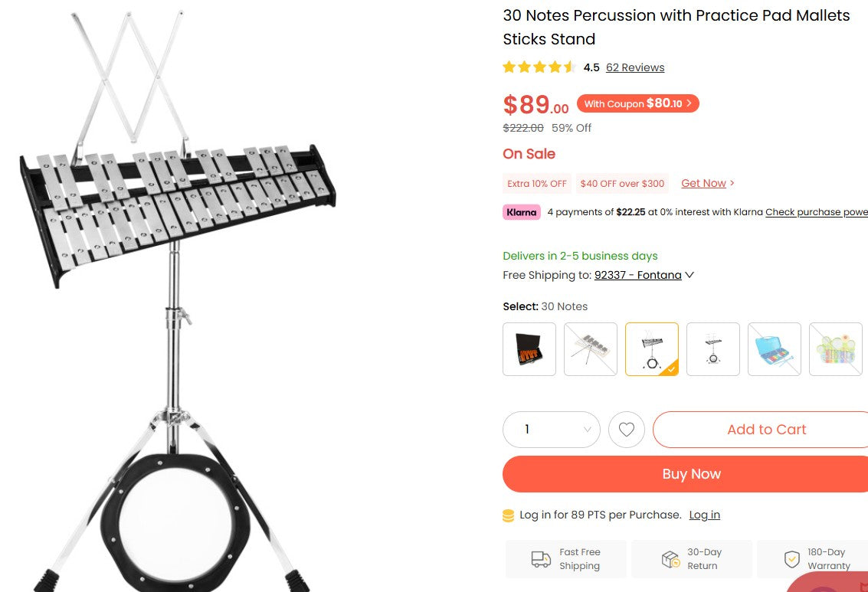The image size is (868, 592).
Task: Click the coins icon next to points offer
Action: pos(507,515)
